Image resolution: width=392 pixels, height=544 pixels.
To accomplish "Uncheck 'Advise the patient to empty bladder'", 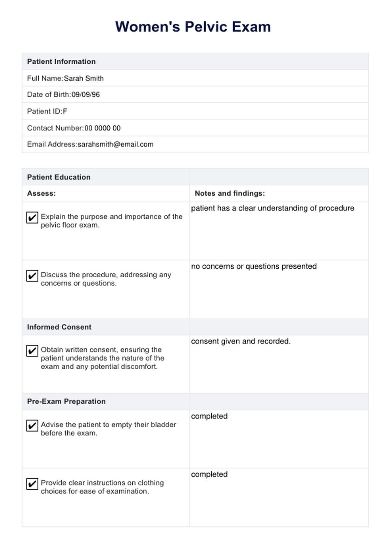I will pyautogui.click(x=32, y=426).
